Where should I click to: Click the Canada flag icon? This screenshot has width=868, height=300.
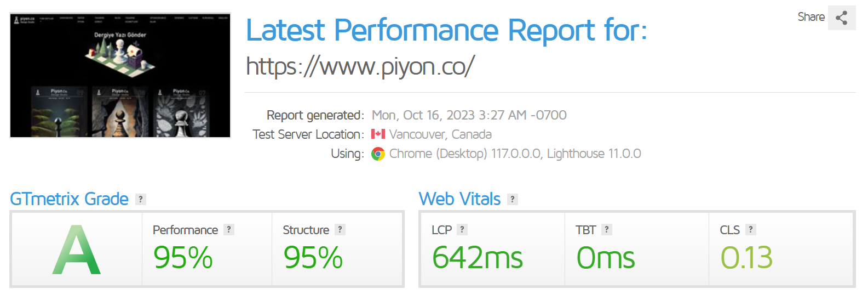click(x=378, y=134)
